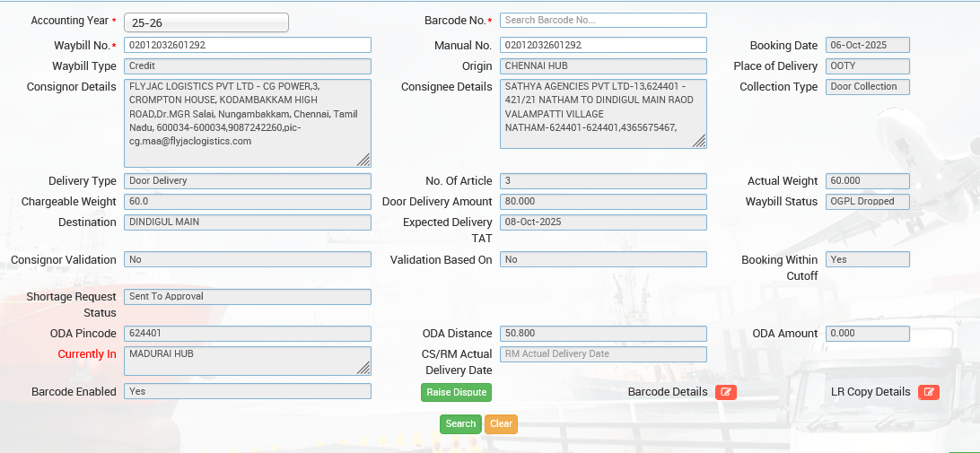Viewport: 980px width, 453px height.
Task: Focus the Barcode No. search field
Action: tap(603, 20)
